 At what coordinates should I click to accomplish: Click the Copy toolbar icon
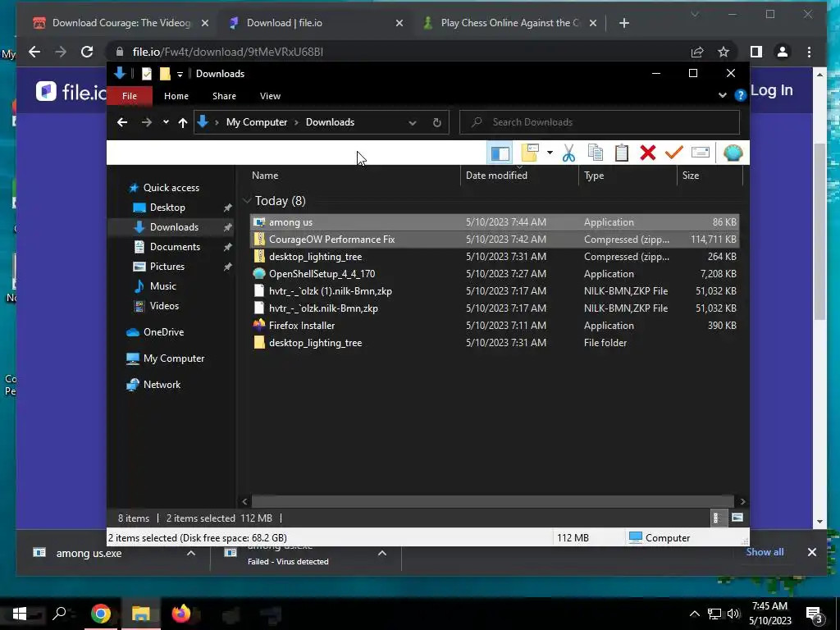pyautogui.click(x=596, y=153)
